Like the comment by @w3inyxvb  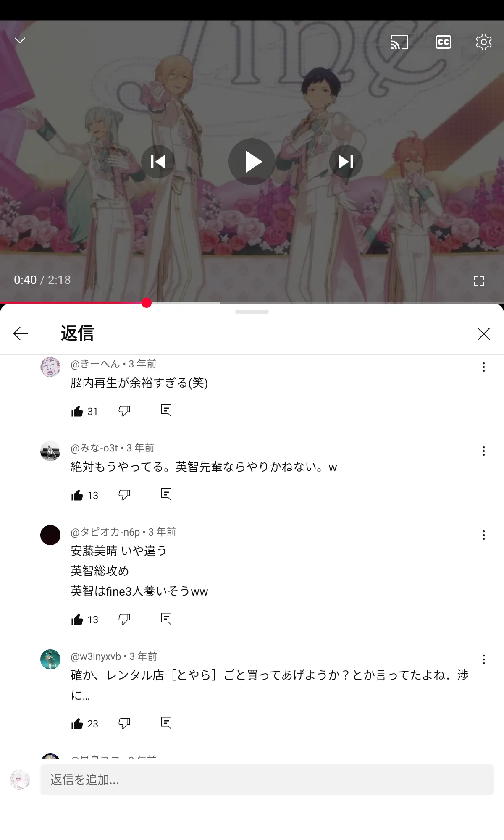(x=77, y=724)
